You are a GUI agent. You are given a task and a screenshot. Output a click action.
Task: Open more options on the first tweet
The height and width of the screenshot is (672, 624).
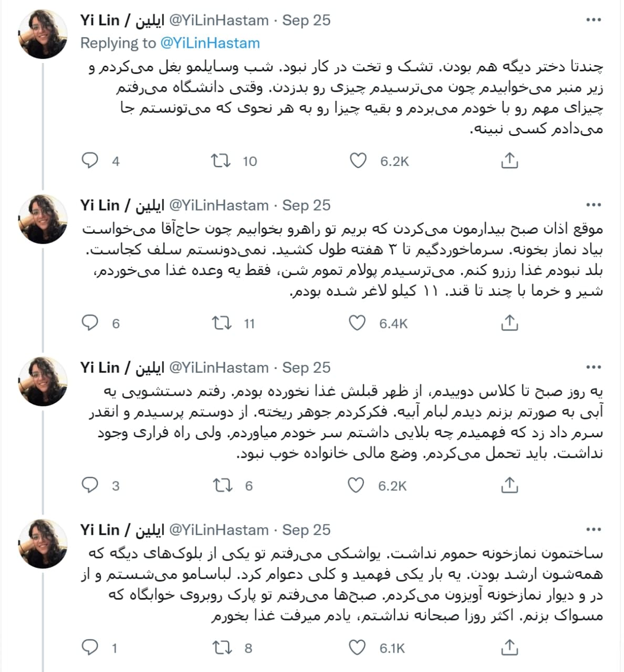[594, 20]
